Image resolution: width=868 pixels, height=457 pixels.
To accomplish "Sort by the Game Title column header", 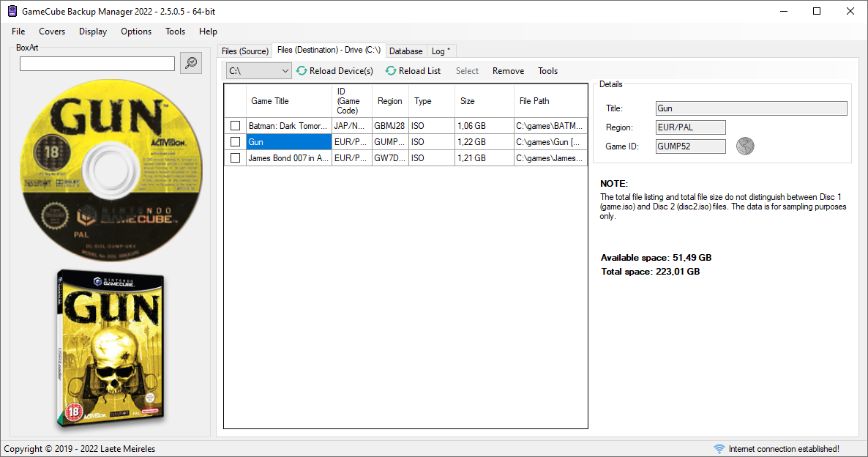I will click(288, 101).
